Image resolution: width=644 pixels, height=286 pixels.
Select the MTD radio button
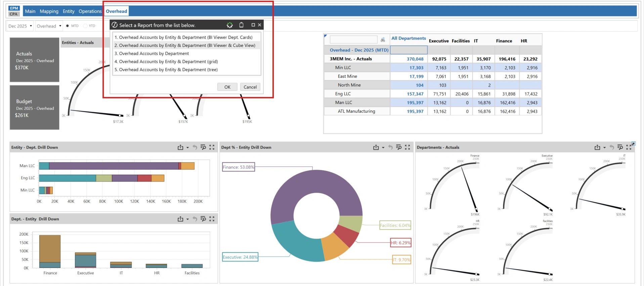tap(68, 26)
